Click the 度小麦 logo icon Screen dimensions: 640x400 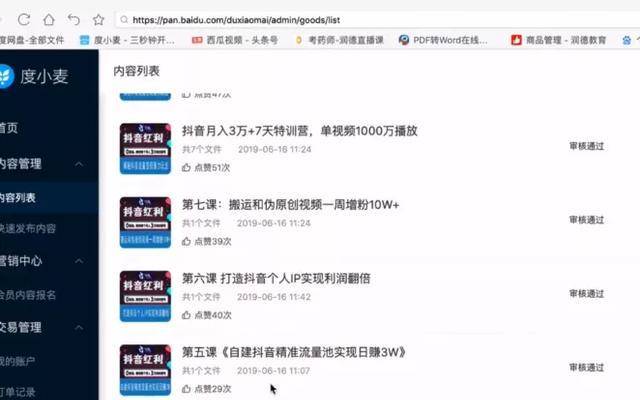coord(6,76)
